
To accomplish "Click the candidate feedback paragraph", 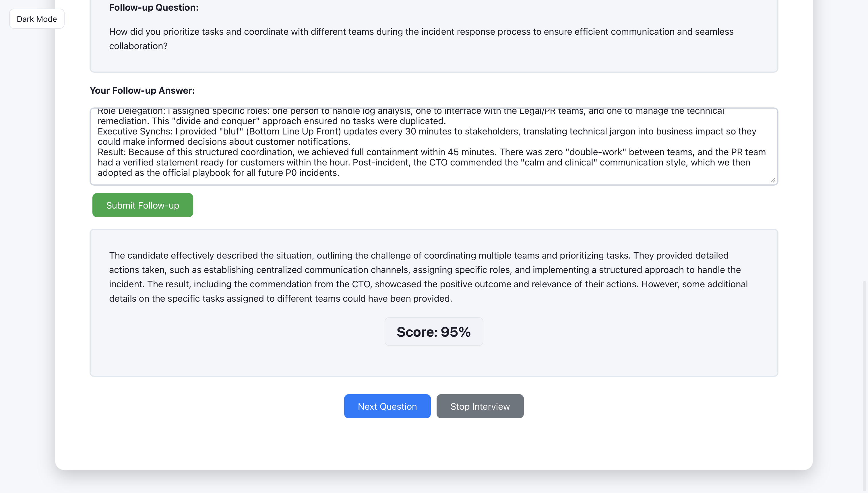I will click(x=428, y=277).
